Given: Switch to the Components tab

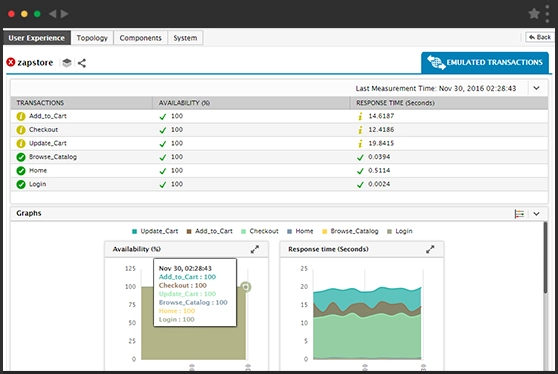Looking at the screenshot, I should point(141,38).
